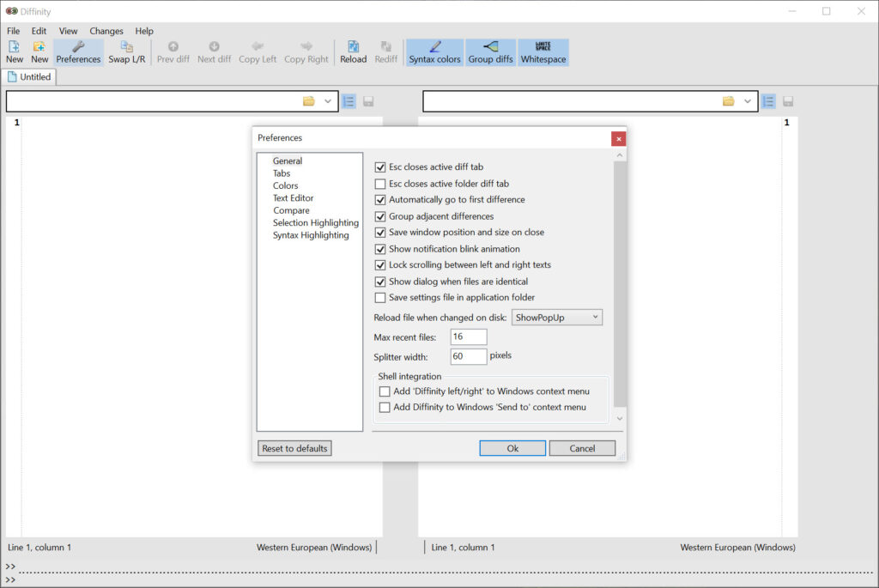Toggle Automatically go to first difference
Viewport: 879px width, 588px height.
380,199
